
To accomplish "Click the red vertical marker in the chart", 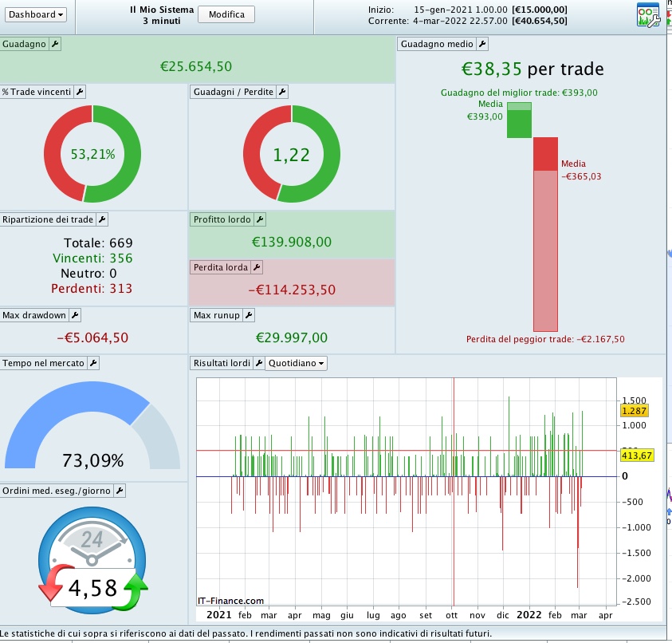I will (x=454, y=491).
